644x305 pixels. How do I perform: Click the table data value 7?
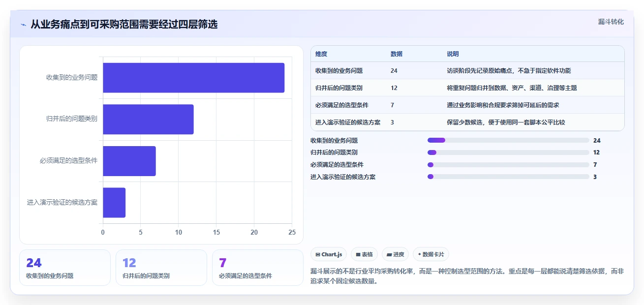coord(392,105)
